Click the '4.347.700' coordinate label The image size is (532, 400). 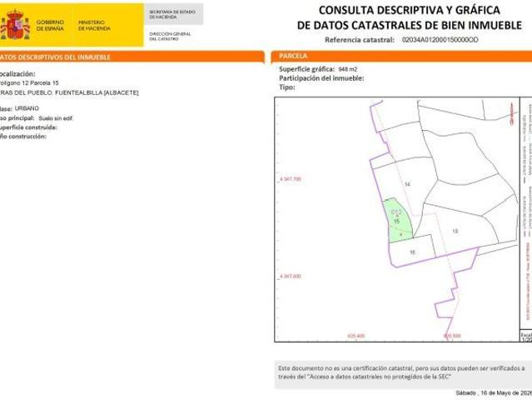tap(291, 179)
